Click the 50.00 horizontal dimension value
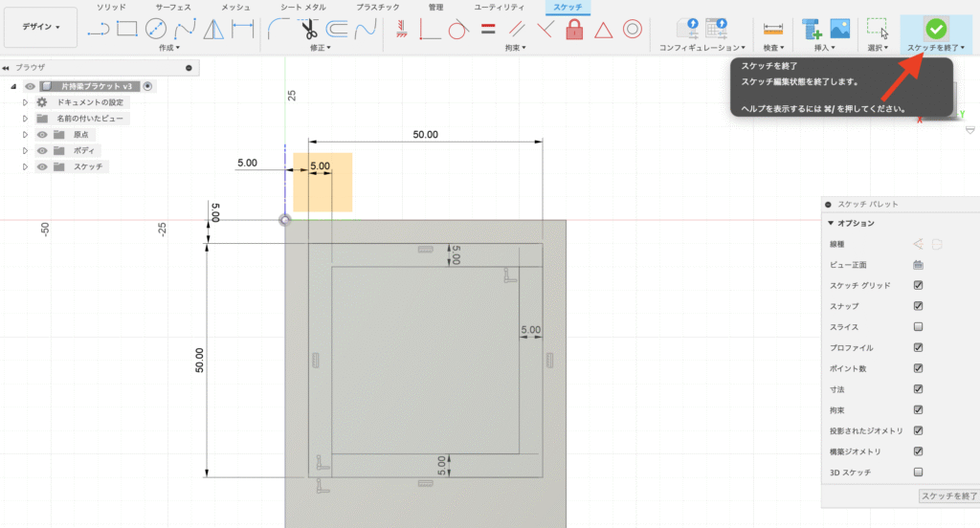 (425, 135)
